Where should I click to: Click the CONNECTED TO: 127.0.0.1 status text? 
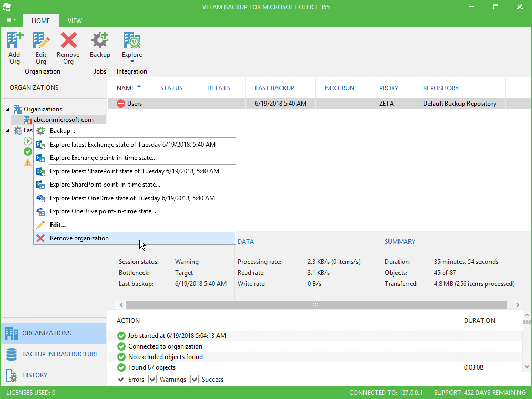[x=386, y=393]
